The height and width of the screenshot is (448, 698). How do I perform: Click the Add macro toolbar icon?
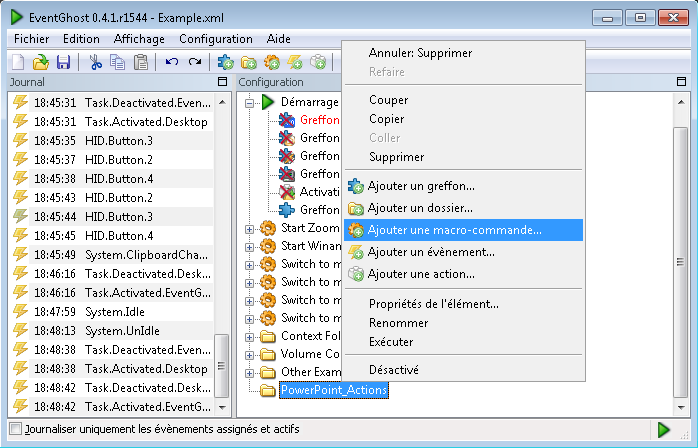pyautogui.click(x=272, y=62)
